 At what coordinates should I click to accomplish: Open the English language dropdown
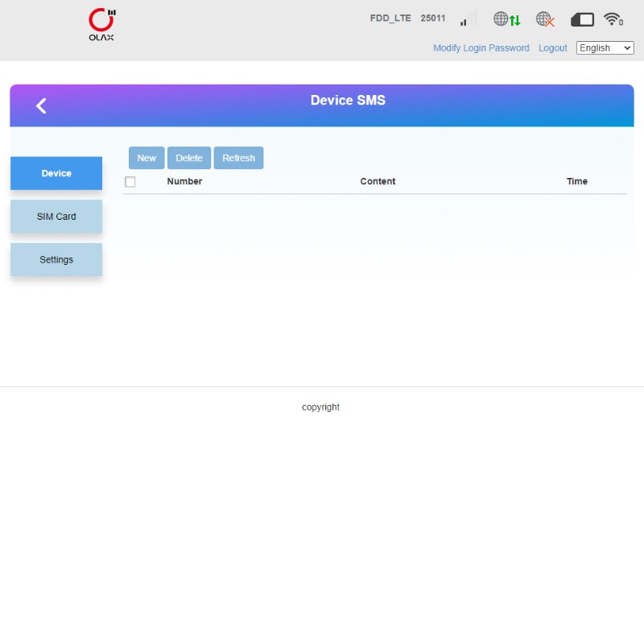605,48
